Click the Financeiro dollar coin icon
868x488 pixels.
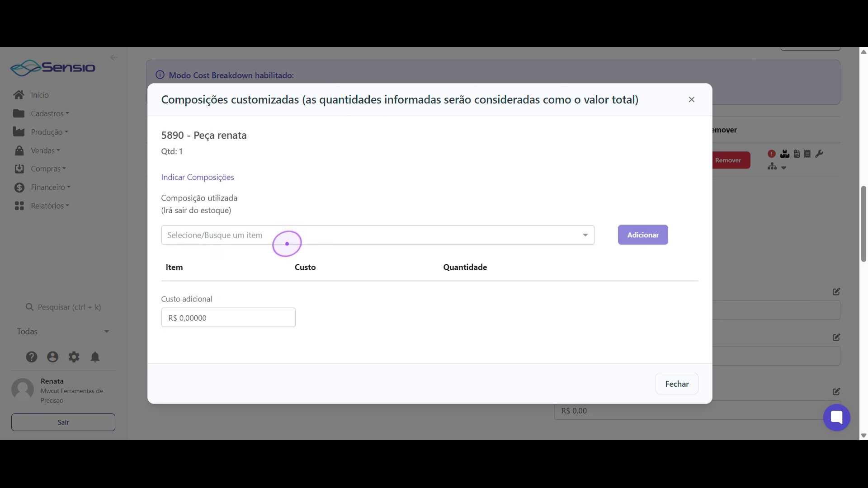(19, 188)
